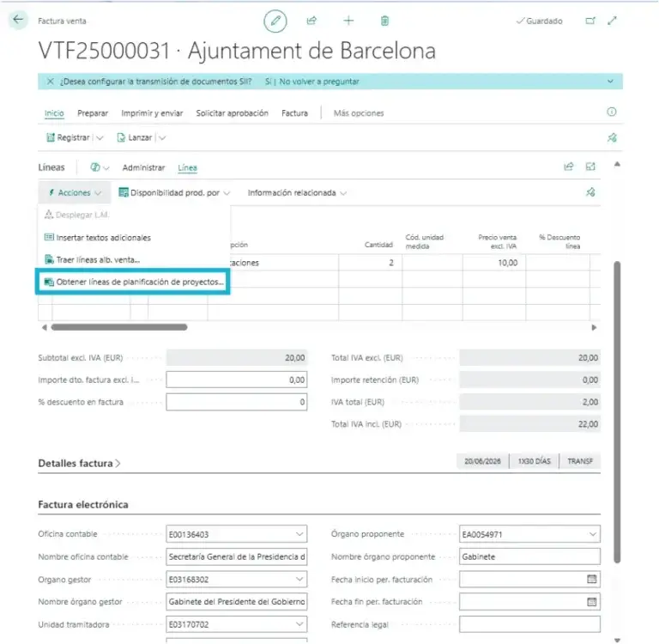The image size is (659, 644).
Task: Click the share icon in header
Action: [311, 21]
